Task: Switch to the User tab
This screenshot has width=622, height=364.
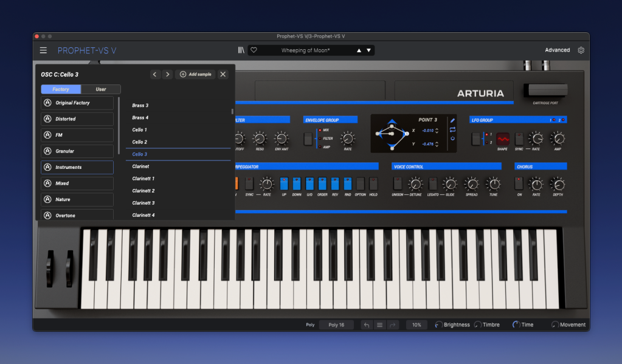Action: (100, 89)
